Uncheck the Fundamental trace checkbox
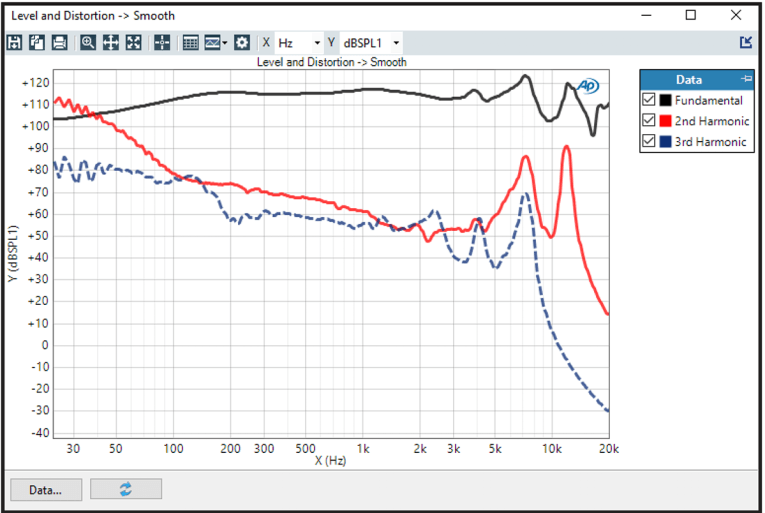This screenshot has height=513, width=765. tap(649, 100)
